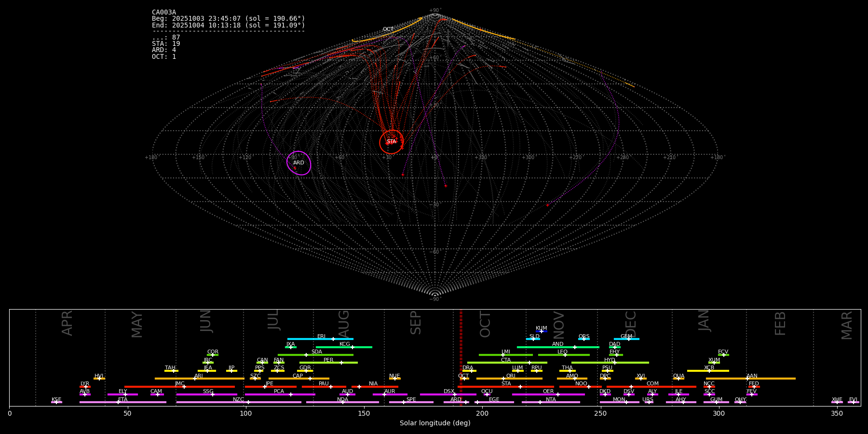Click the station ID CA003A text

pos(164,13)
